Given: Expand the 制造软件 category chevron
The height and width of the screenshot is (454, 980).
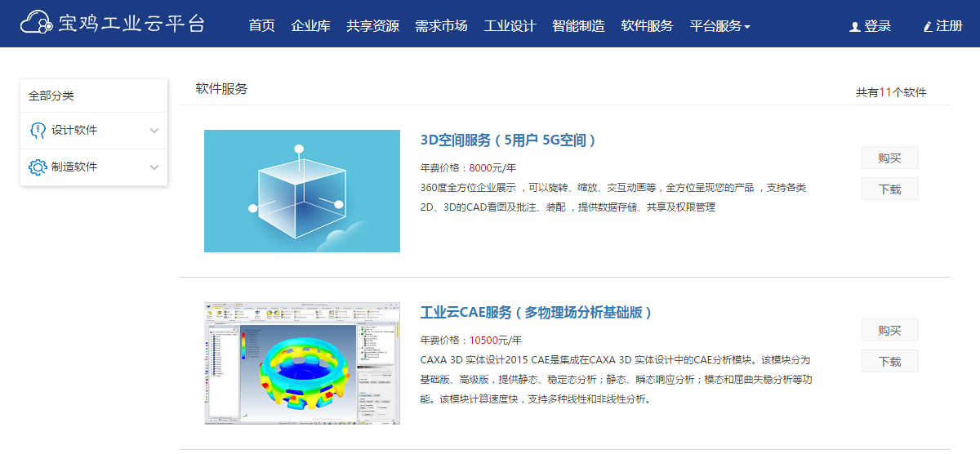Looking at the screenshot, I should coord(154,167).
